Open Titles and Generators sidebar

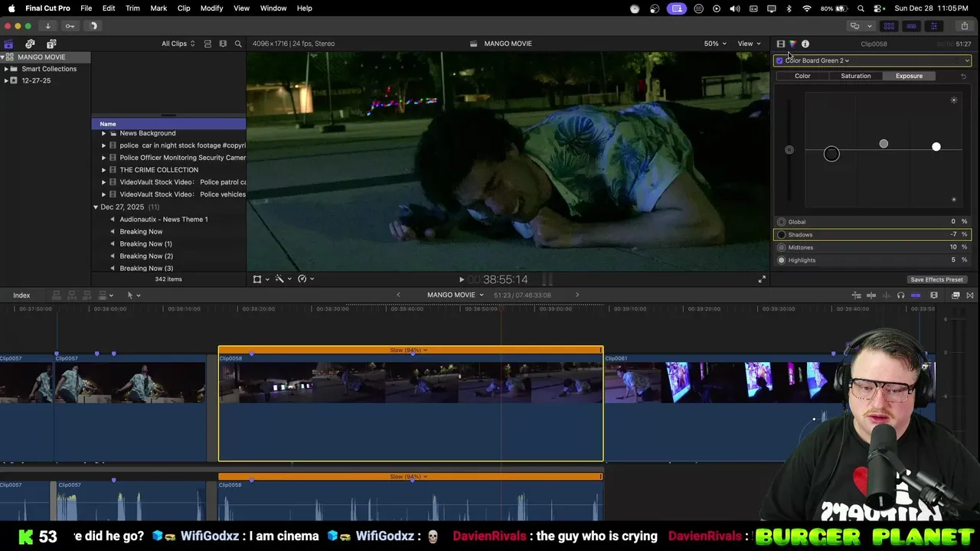(51, 44)
